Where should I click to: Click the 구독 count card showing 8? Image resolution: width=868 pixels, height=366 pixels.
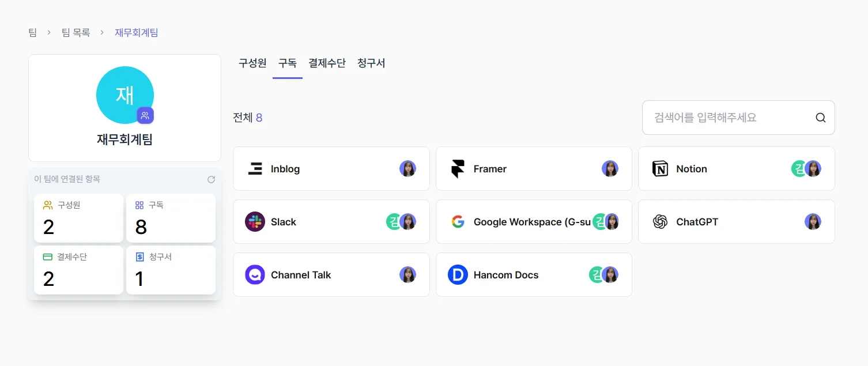pos(171,218)
